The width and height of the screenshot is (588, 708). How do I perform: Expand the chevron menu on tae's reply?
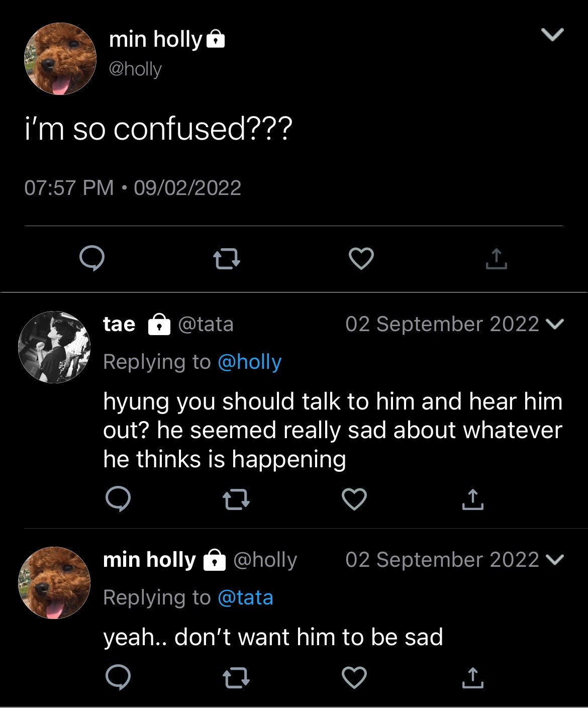coord(555,324)
